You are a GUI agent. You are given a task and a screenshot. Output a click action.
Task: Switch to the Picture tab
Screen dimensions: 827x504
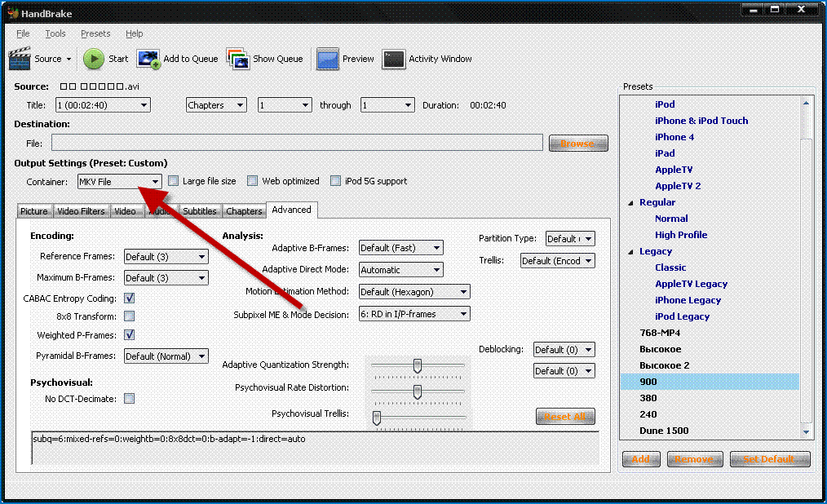pos(33,211)
